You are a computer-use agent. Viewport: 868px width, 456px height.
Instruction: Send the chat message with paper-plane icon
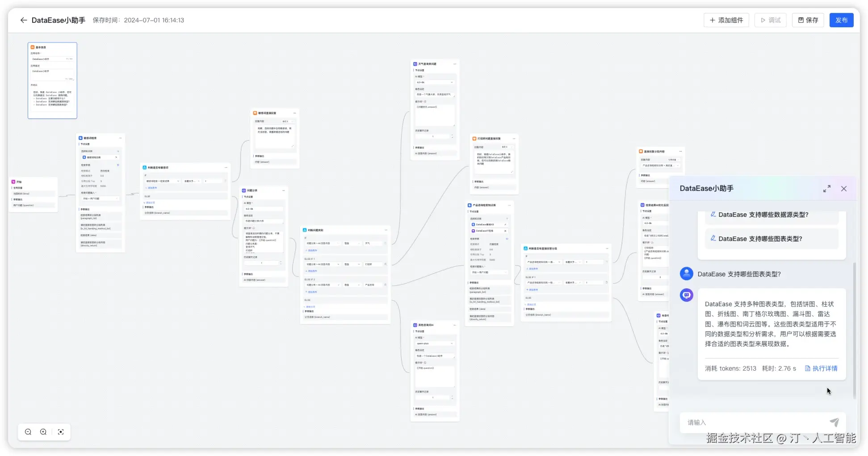click(x=834, y=422)
